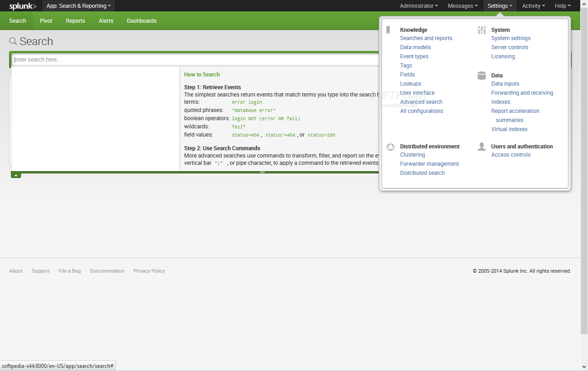Click the "error login" example term
The height and width of the screenshot is (371, 588).
(247, 102)
